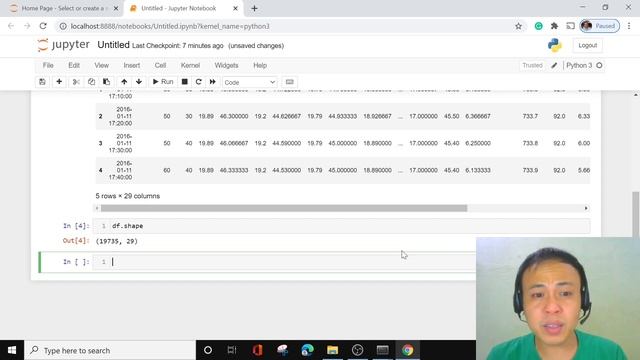Reload the current page
Image resolution: width=640 pixels, height=360 pixels.
[43, 26]
